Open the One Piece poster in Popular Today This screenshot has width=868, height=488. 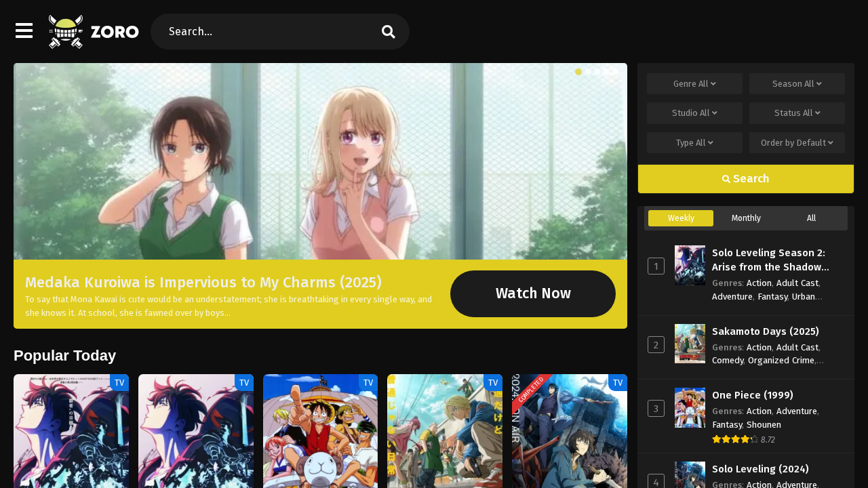(x=320, y=431)
